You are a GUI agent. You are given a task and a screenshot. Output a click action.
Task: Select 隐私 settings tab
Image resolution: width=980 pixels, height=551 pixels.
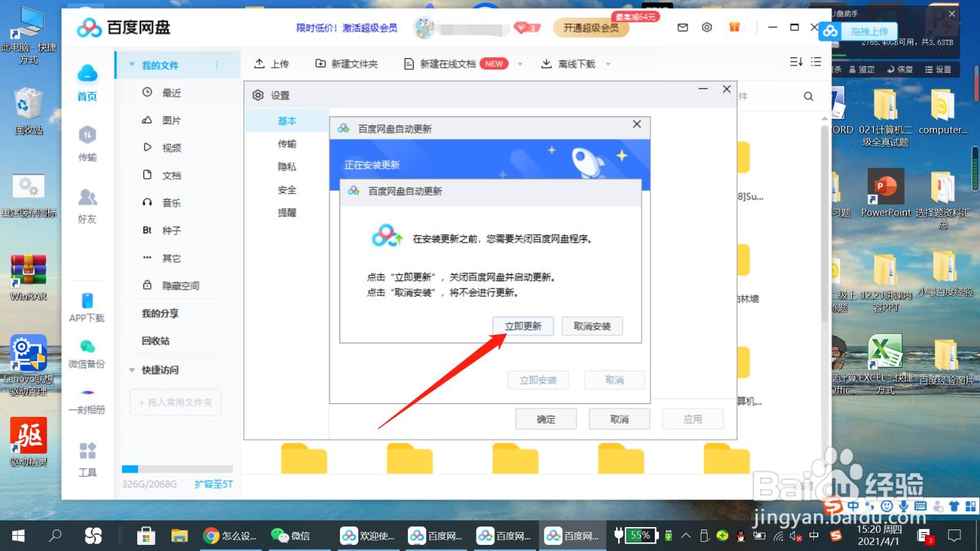click(287, 167)
